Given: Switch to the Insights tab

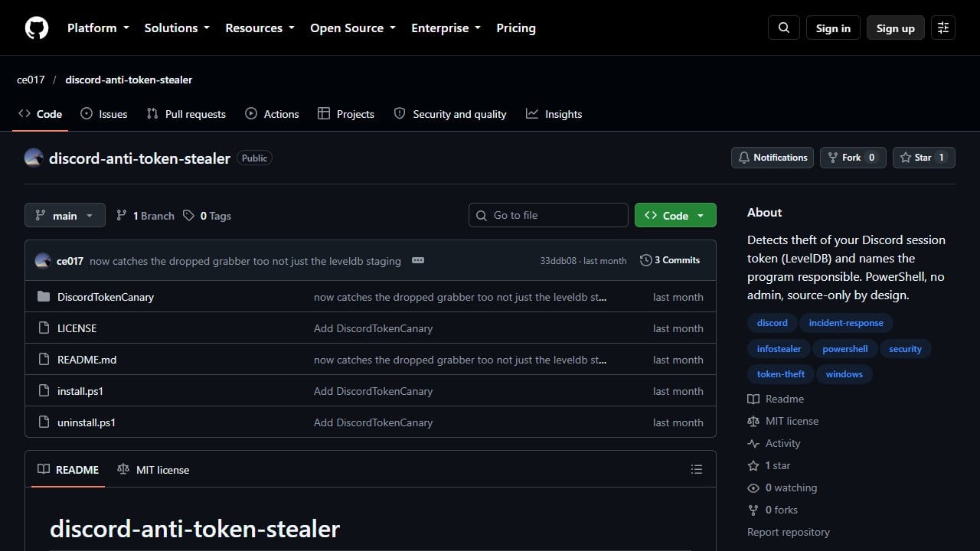Looking at the screenshot, I should [x=554, y=114].
